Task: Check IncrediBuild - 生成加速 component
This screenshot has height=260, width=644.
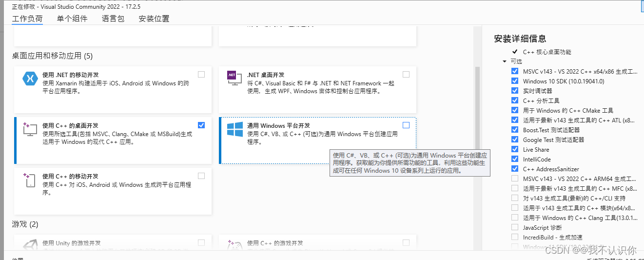Action: (x=515, y=237)
